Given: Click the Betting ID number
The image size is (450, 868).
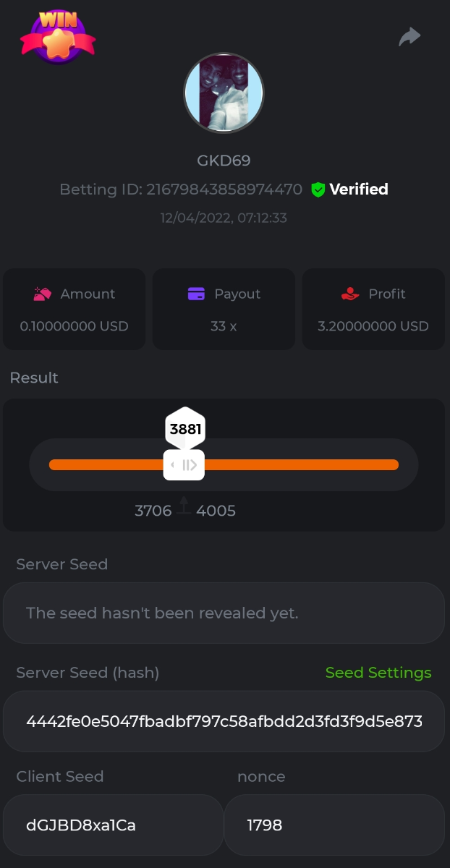Looking at the screenshot, I should click(224, 190).
